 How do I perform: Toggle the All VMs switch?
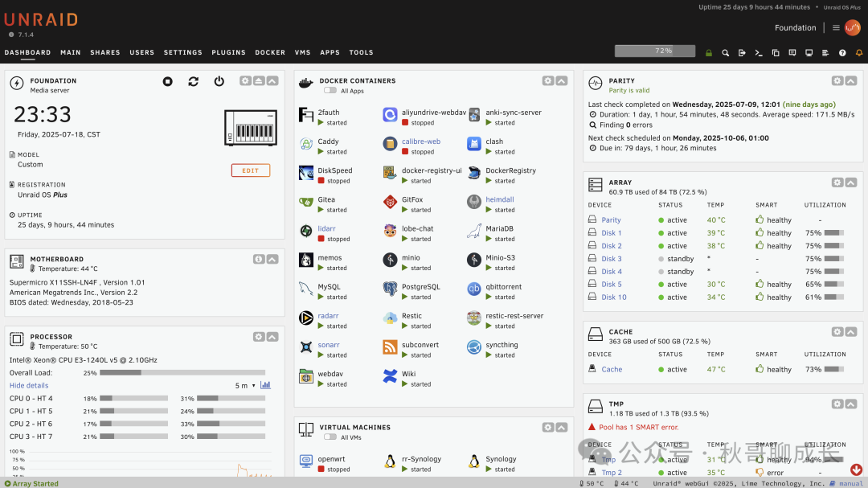click(330, 437)
